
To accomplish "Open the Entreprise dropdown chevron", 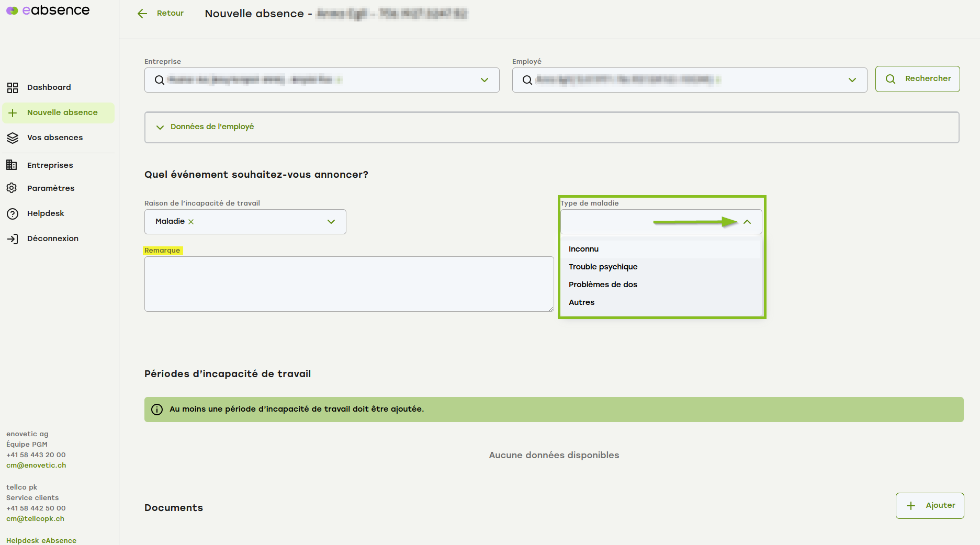I will [x=485, y=80].
